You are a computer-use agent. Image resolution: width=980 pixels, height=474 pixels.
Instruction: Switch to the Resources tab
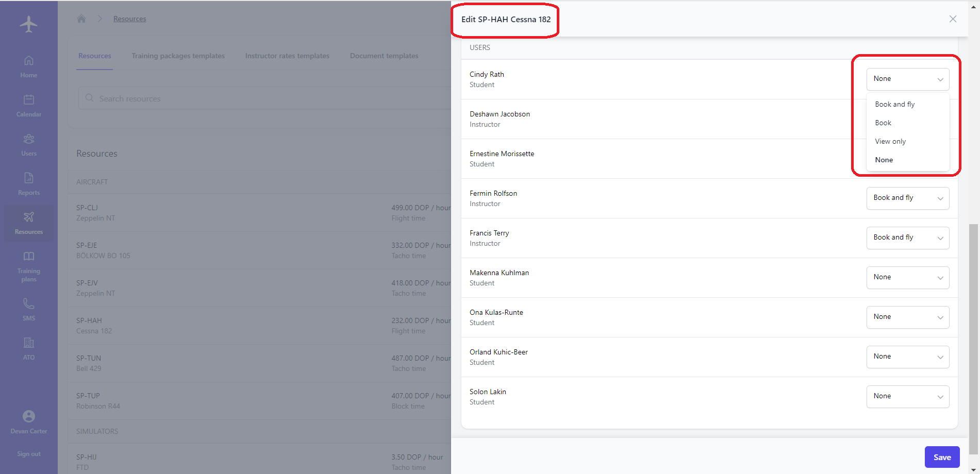click(x=95, y=56)
